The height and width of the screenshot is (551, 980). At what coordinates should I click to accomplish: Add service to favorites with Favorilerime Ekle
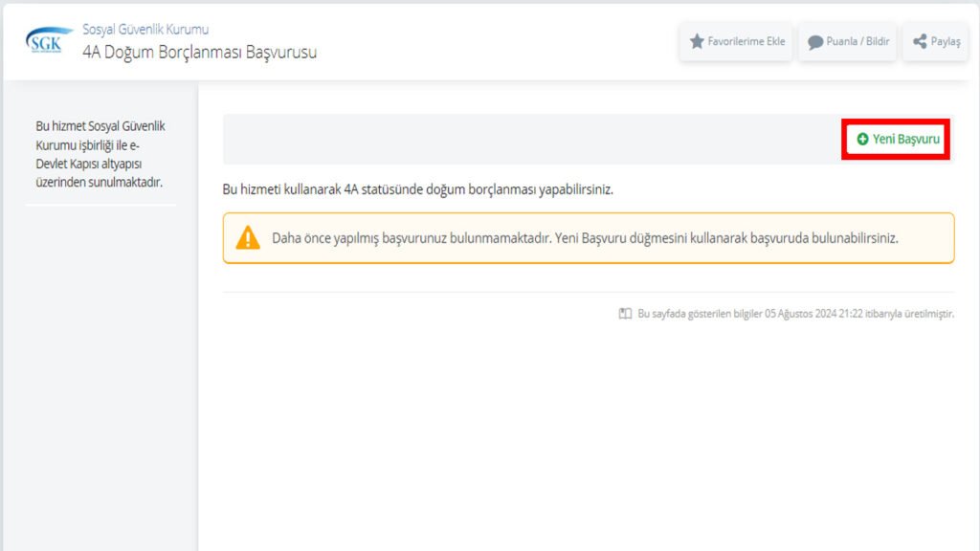(736, 42)
